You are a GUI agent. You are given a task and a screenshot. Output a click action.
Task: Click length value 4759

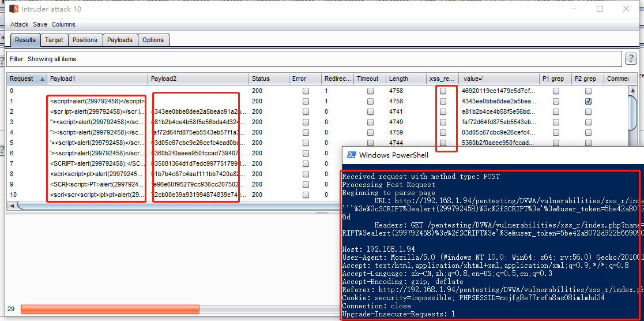[x=396, y=133]
